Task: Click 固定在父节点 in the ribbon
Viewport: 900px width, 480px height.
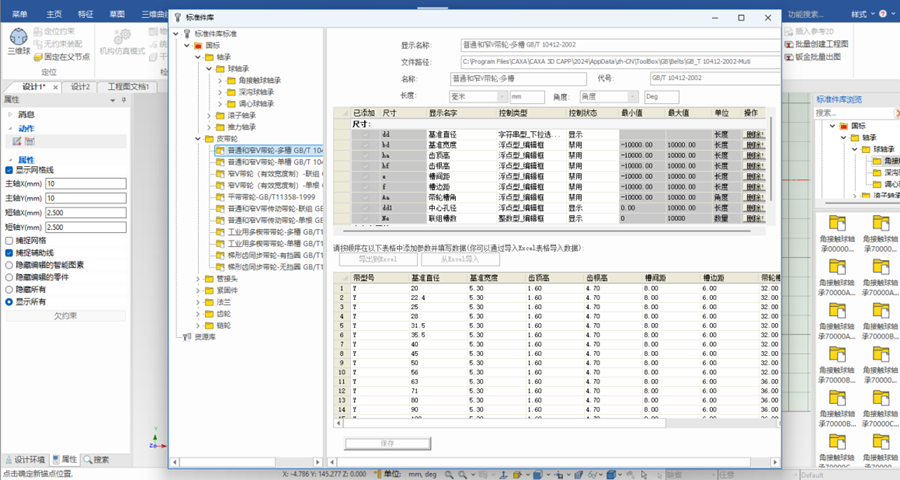Action: tap(61, 57)
